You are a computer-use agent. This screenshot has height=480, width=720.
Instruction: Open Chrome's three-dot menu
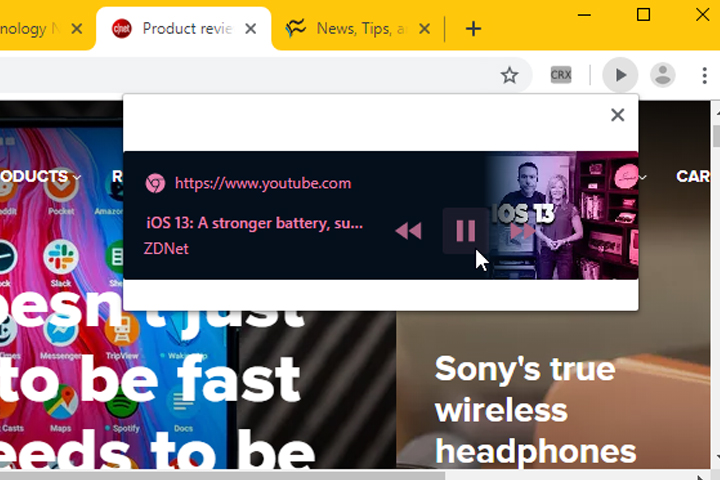click(x=704, y=75)
